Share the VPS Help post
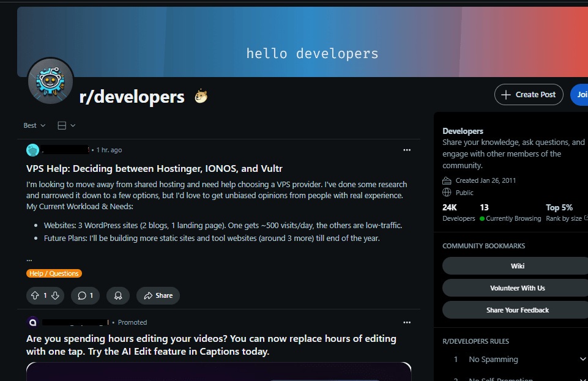The width and height of the screenshot is (588, 381). pyautogui.click(x=158, y=295)
